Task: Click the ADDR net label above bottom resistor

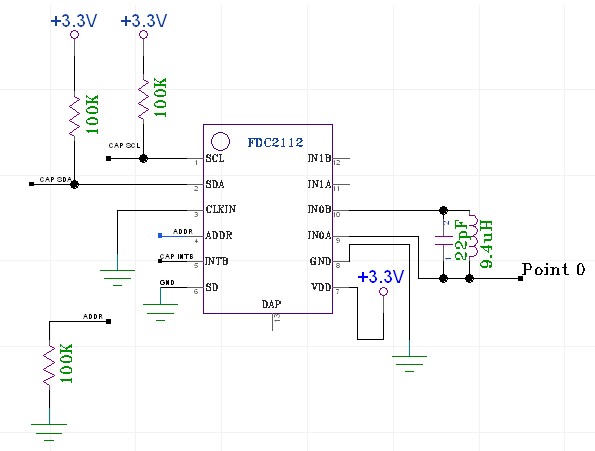Action: [93, 316]
